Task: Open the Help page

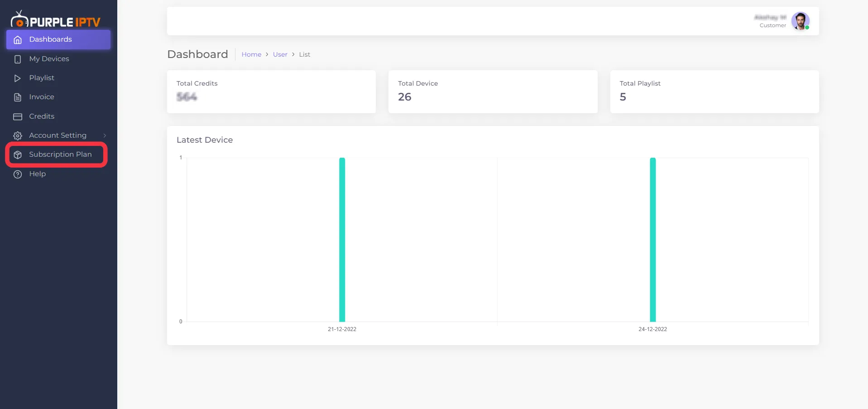Action: pyautogui.click(x=58, y=174)
